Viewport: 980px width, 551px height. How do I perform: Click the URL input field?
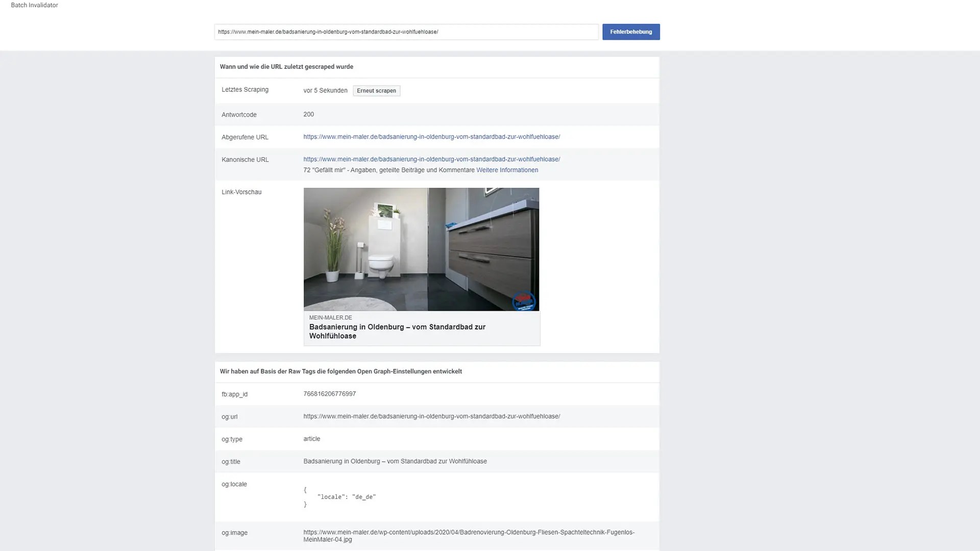click(x=406, y=32)
